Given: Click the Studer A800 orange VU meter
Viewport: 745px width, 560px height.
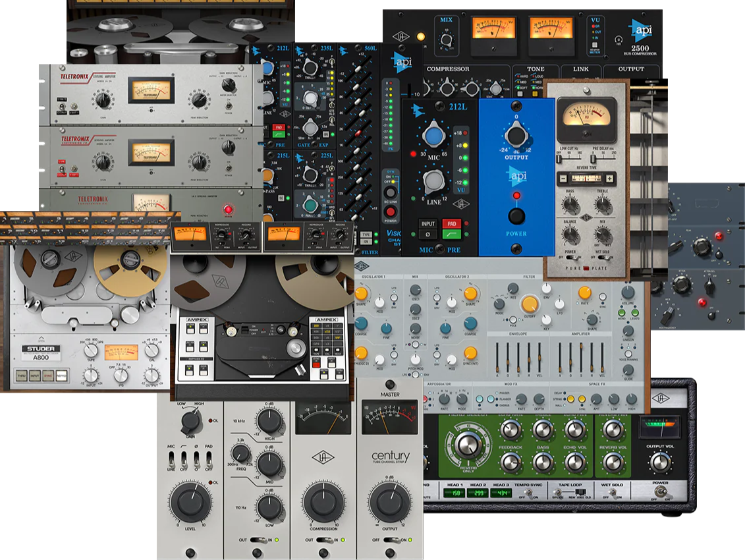Looking at the screenshot, I should [121, 352].
